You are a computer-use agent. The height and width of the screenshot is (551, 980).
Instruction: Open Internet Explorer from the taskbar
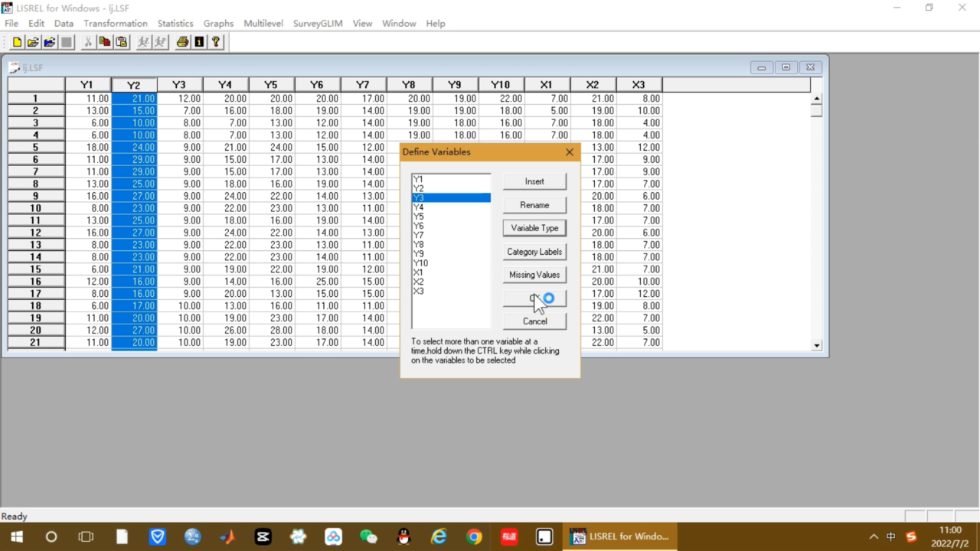pyautogui.click(x=439, y=536)
